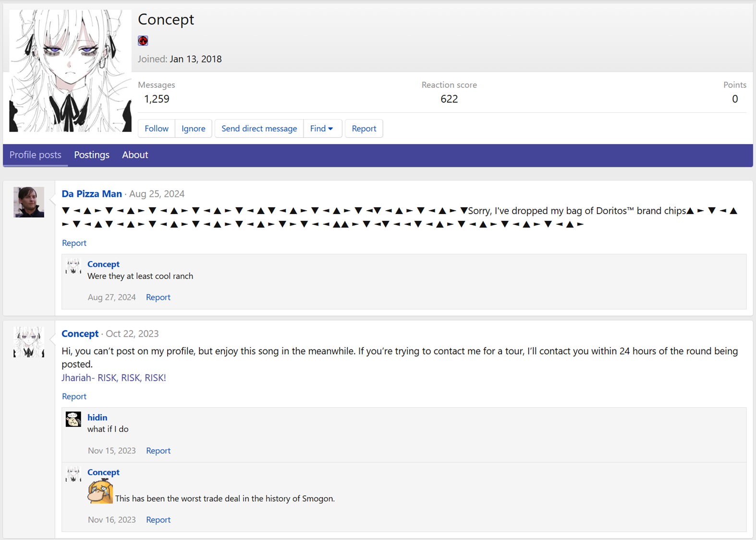The height and width of the screenshot is (540, 756).
Task: Click the Psyduck emoji in Concept's reply
Action: coord(100,492)
